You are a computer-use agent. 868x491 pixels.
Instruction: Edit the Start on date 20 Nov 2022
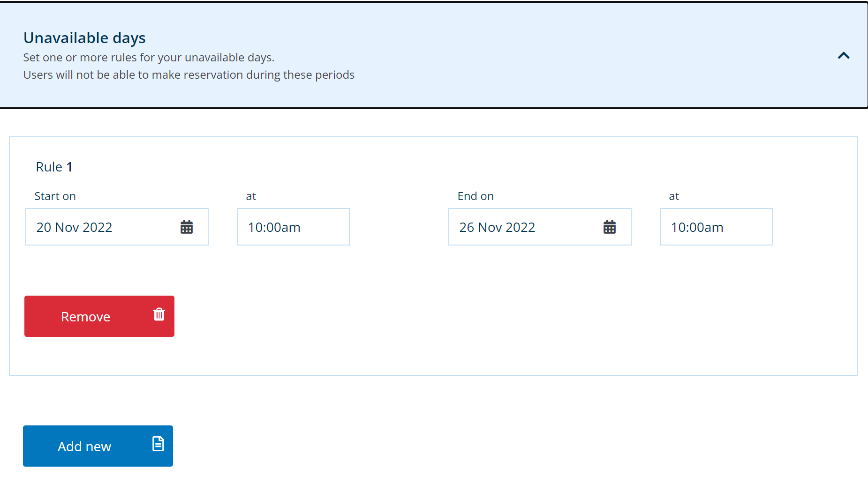click(x=117, y=227)
